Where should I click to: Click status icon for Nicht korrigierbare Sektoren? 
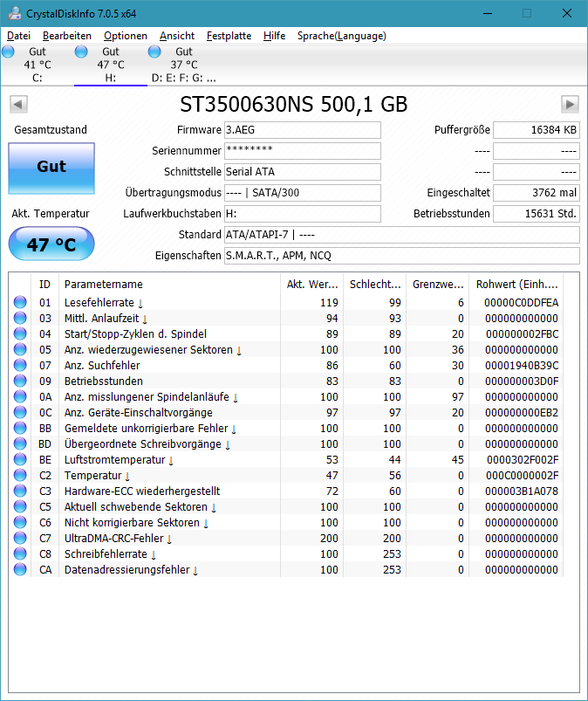20,522
